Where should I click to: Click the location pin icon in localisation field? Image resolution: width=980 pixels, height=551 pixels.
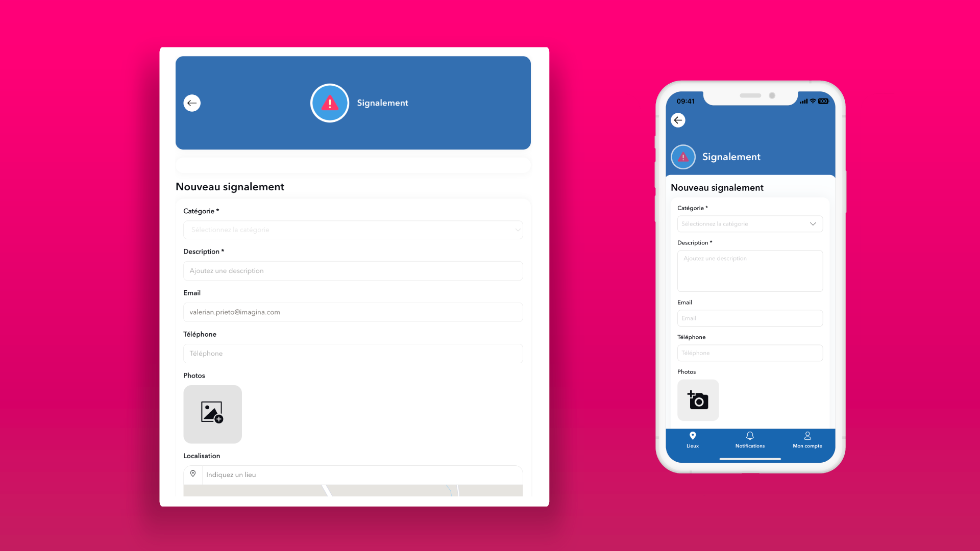click(x=192, y=474)
